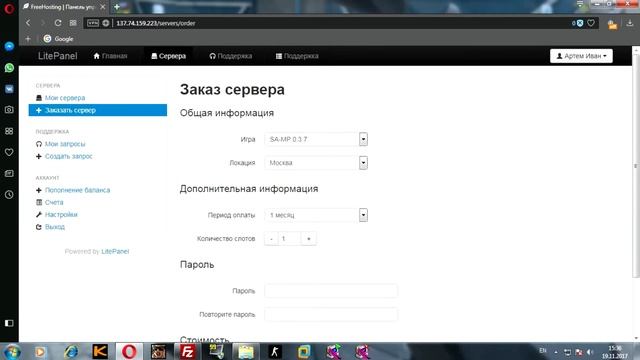Image resolution: width=640 pixels, height=360 pixels.
Task: Click the orange extension icon in toolbar
Action: 612,24
